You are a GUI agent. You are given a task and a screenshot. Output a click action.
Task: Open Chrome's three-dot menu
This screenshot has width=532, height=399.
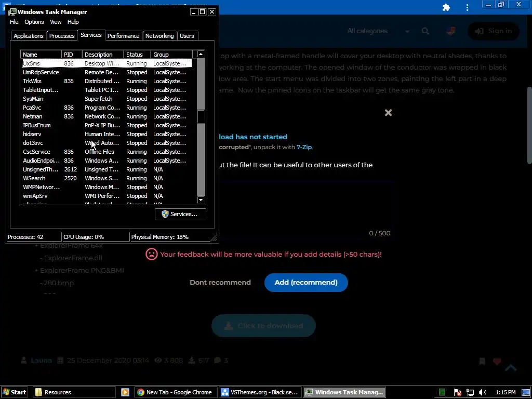coord(467,7)
